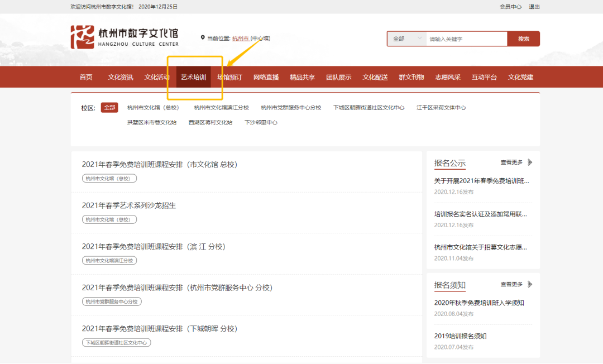Click the location pin icon
Screen dimensions: 603x364
pyautogui.click(x=203, y=38)
